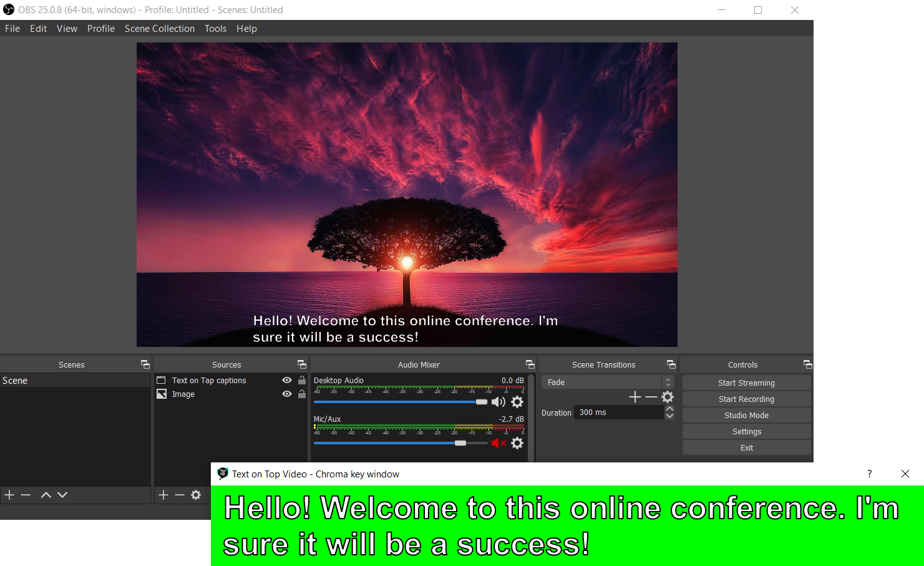Click the Duration 300 ms field
The width and height of the screenshot is (924, 566).
(x=619, y=412)
